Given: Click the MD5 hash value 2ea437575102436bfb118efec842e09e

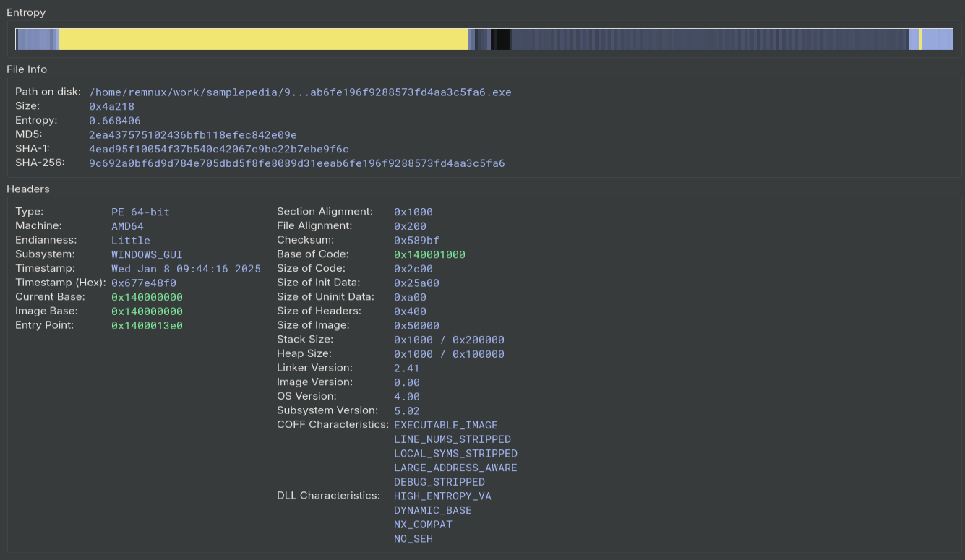Looking at the screenshot, I should coord(193,135).
